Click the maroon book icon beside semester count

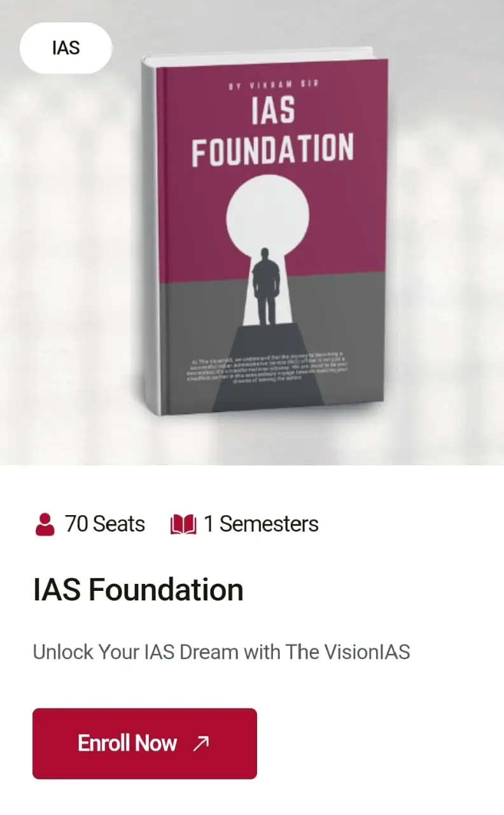183,523
